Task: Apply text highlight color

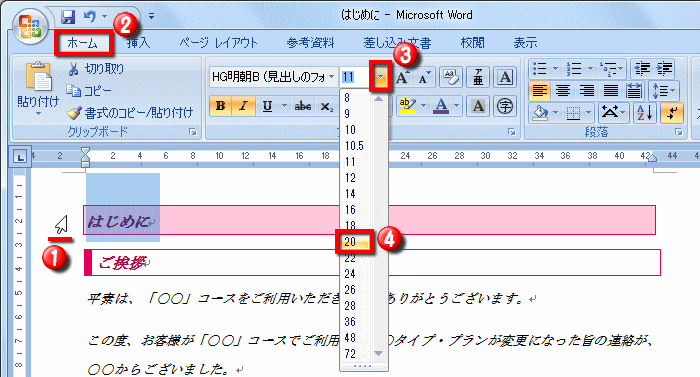Action: [407, 106]
